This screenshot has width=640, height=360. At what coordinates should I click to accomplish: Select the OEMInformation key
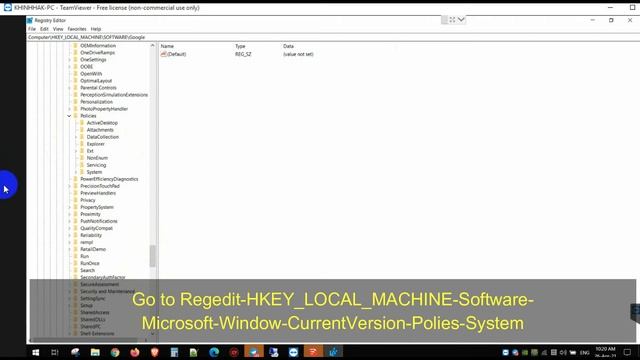98,46
